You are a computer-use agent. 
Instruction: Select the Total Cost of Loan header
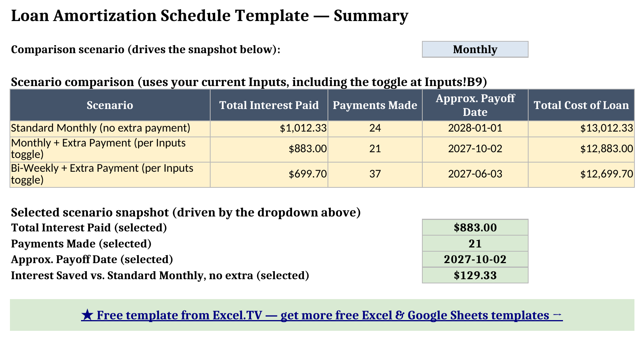pyautogui.click(x=581, y=105)
